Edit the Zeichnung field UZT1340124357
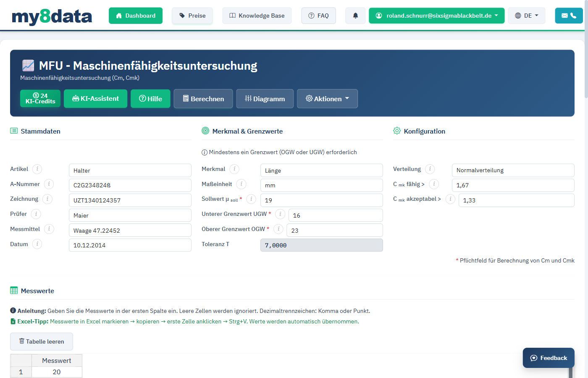The image size is (588, 378). click(x=130, y=200)
